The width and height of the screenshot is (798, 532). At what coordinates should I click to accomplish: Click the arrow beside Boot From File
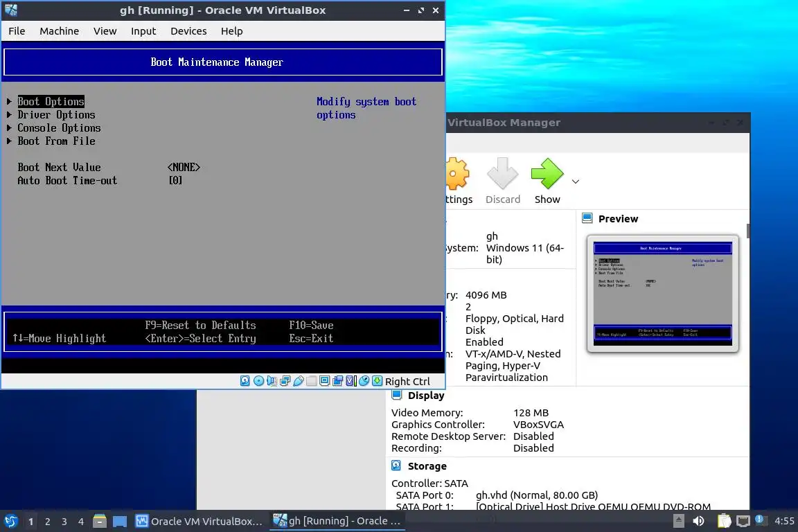[9, 141]
